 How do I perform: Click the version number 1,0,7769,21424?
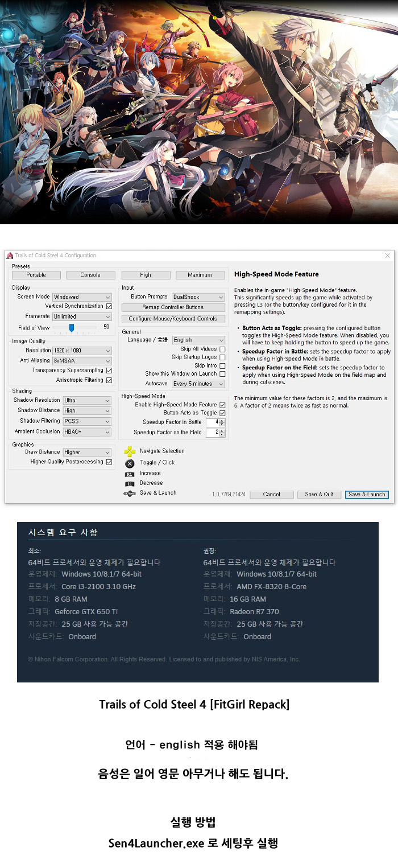[229, 495]
